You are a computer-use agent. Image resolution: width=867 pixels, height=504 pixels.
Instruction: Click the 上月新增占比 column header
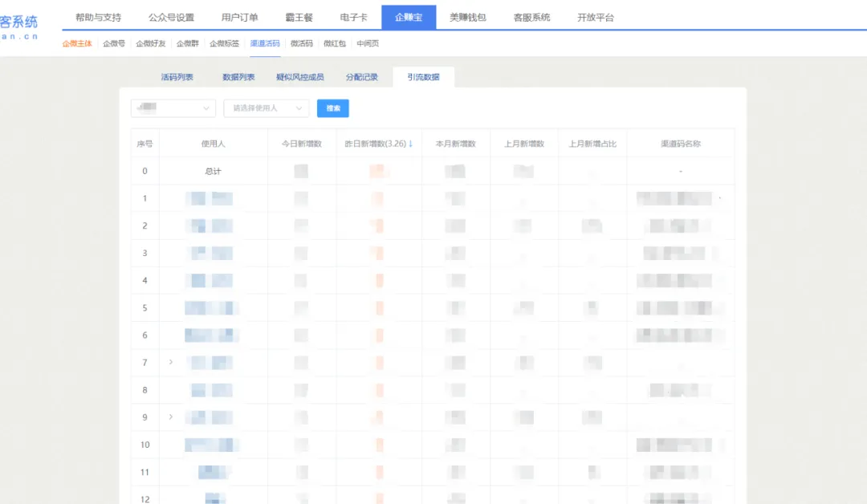592,144
